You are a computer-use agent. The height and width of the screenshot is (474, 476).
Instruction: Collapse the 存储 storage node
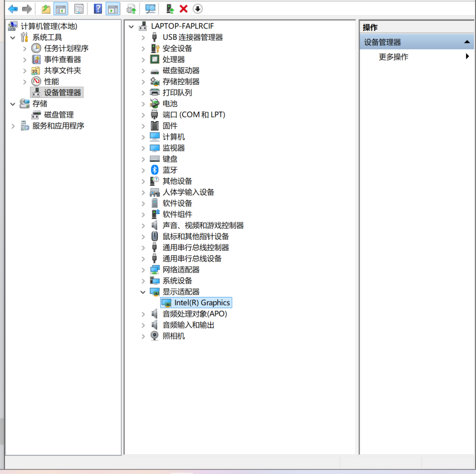(13, 104)
